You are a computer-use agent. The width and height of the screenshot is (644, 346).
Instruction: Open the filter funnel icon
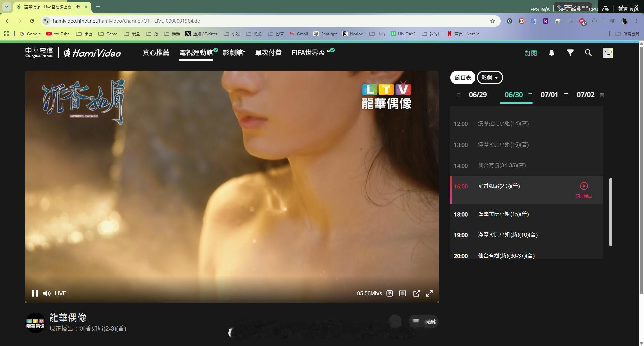pyautogui.click(x=570, y=53)
